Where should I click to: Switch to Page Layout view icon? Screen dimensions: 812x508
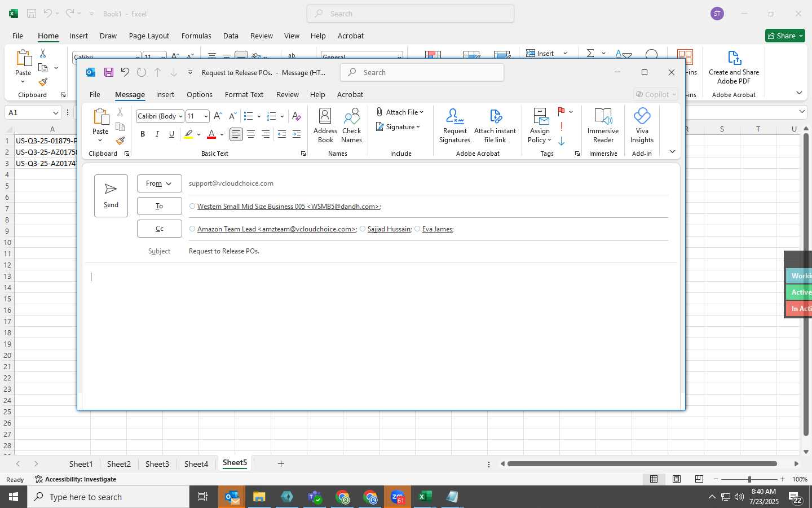[x=677, y=479]
